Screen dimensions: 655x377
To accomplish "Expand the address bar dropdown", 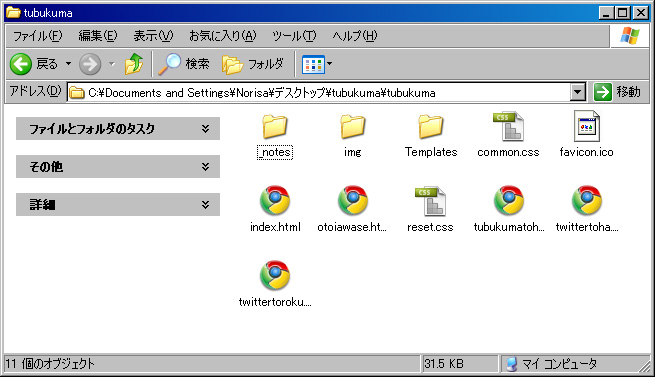I will 577,92.
